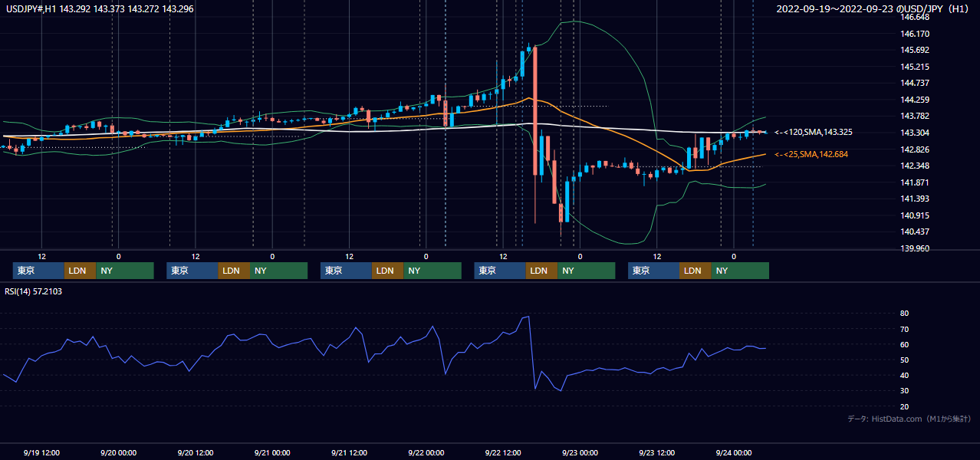Click price axis value 146.648
Image resolution: width=980 pixels, height=460 pixels.
pyautogui.click(x=915, y=17)
